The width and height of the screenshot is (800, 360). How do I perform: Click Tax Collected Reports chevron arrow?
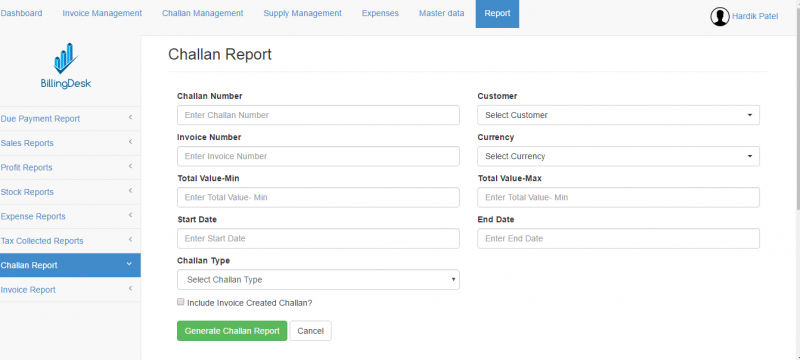(130, 240)
